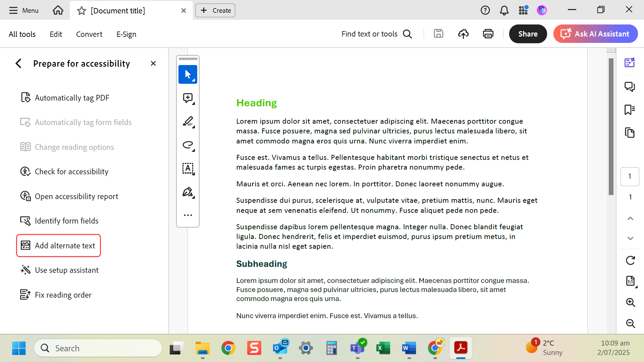Click the document vertical scrollbar
This screenshot has width=644, height=362.
(611, 127)
